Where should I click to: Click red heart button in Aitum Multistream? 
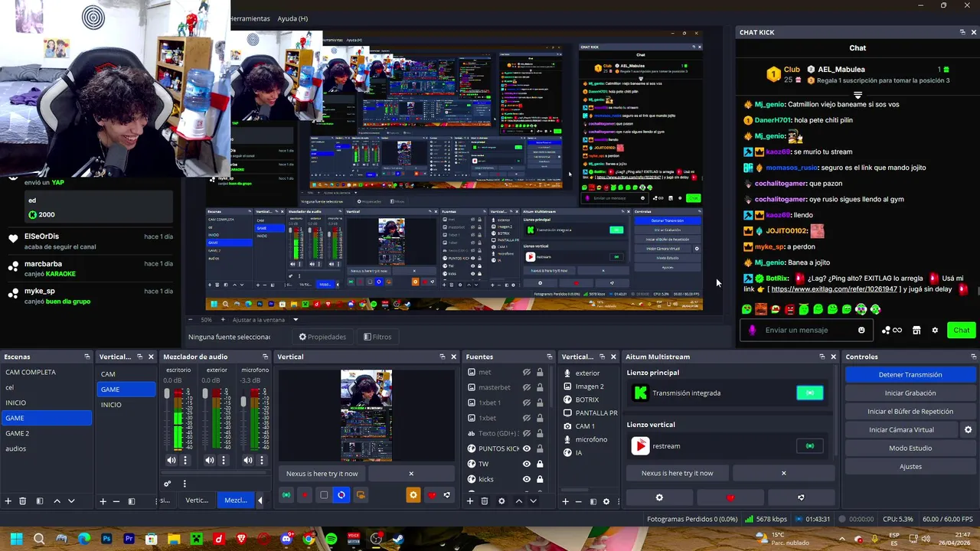click(x=730, y=497)
